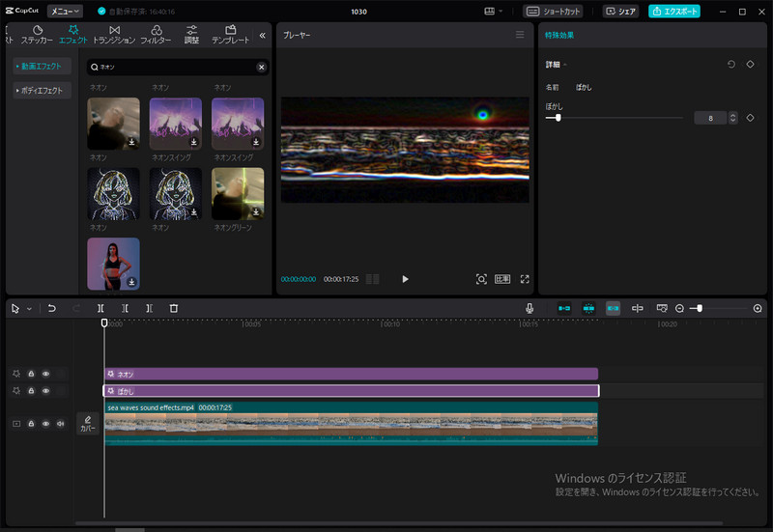Hide the ネオン effect track
The width and height of the screenshot is (773, 532).
pos(45,374)
